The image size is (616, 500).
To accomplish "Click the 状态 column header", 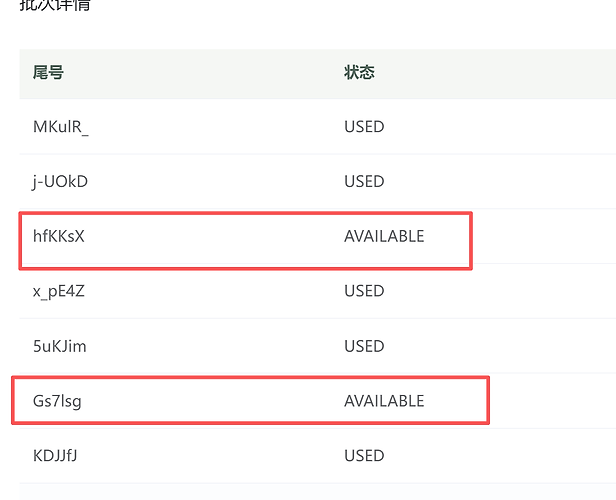I will [x=359, y=73].
